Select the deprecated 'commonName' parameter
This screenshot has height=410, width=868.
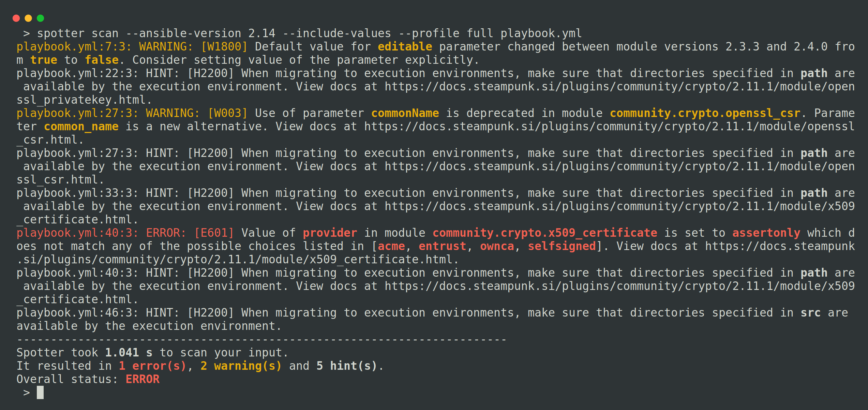405,113
